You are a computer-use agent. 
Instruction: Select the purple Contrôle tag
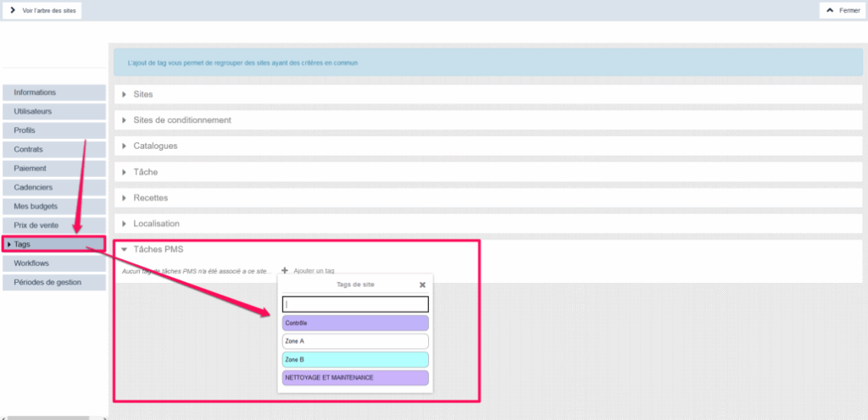pyautogui.click(x=355, y=323)
